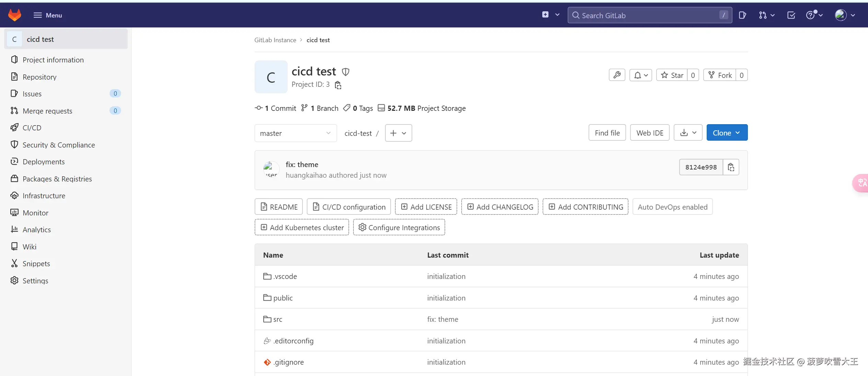The height and width of the screenshot is (376, 868).
Task: Click the wrench settings icon button
Action: pyautogui.click(x=617, y=75)
